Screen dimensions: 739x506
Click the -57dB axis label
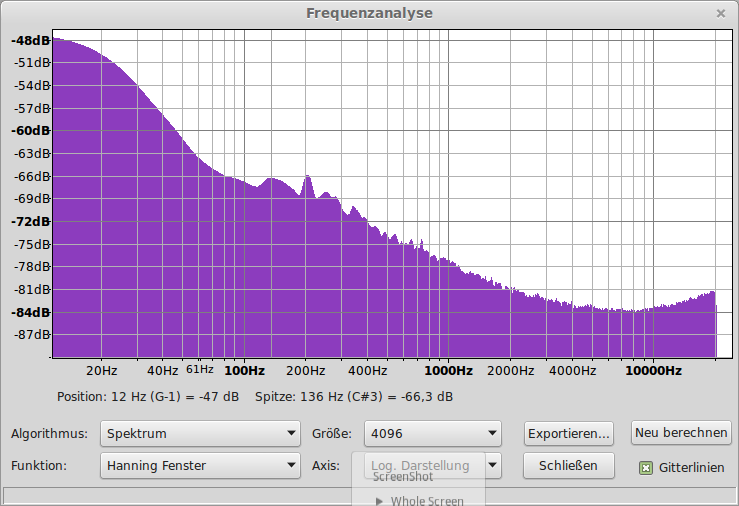[x=32, y=109]
